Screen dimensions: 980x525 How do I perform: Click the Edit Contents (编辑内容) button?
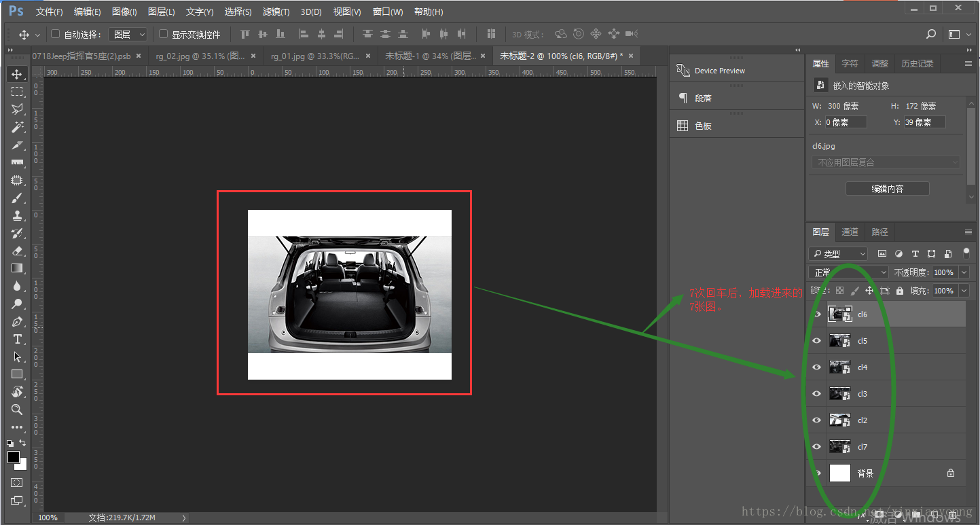pos(887,189)
